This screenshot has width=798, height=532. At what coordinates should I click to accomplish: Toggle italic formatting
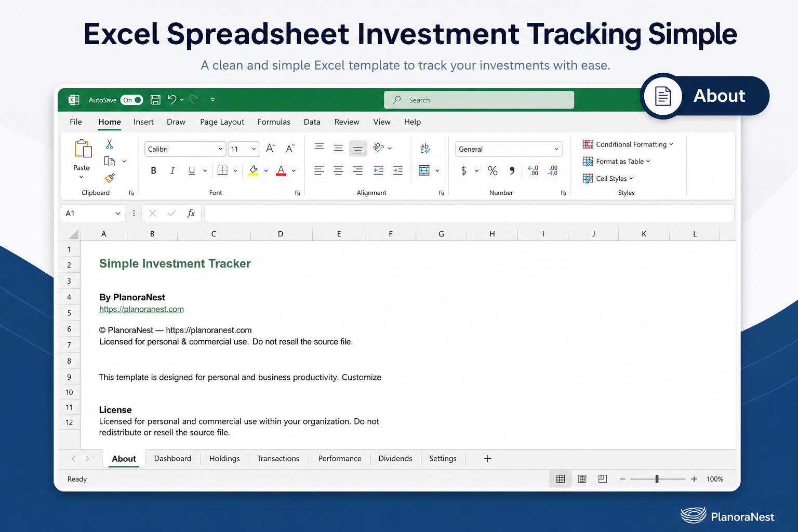coord(172,170)
